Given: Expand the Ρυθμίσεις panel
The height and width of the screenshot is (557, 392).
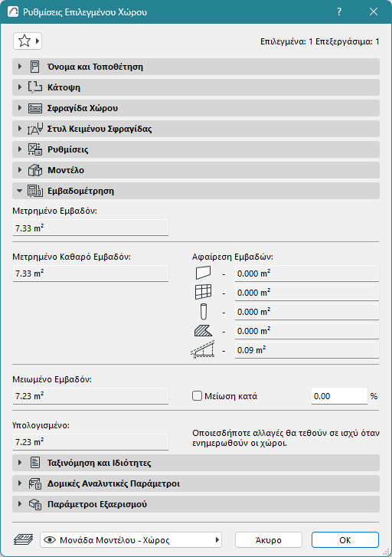Looking at the screenshot, I should coord(20,149).
